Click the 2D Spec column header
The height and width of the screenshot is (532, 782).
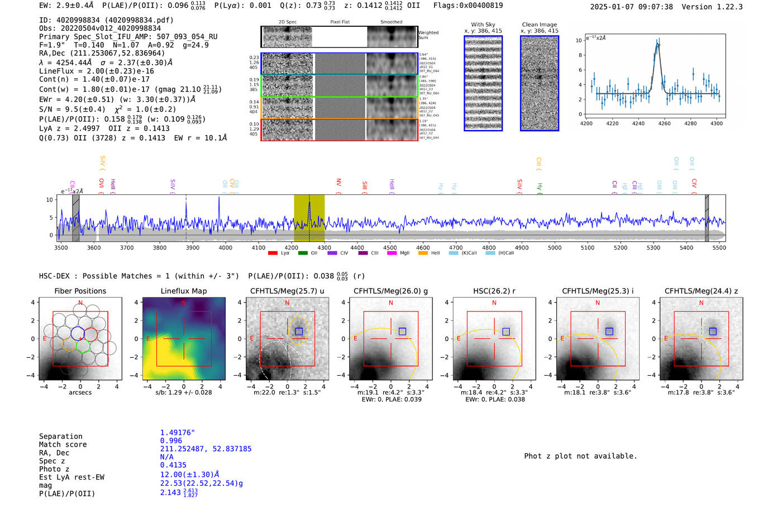coord(288,22)
